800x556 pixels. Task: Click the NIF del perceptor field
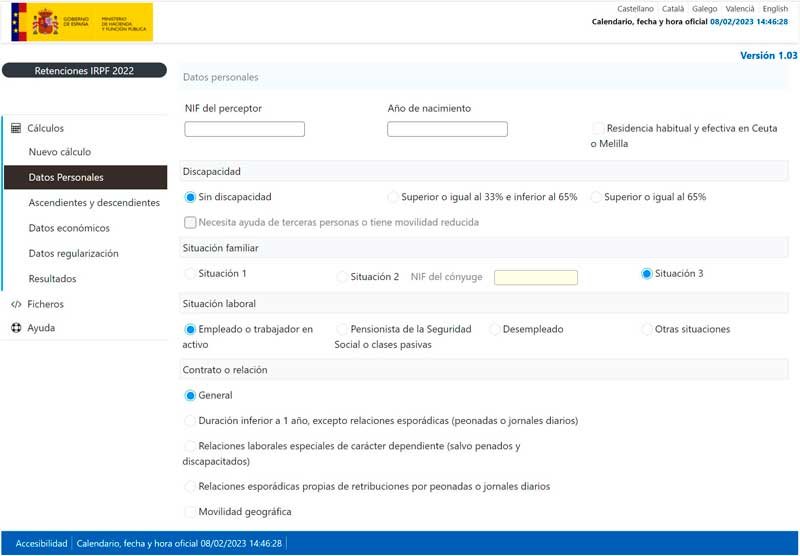245,129
